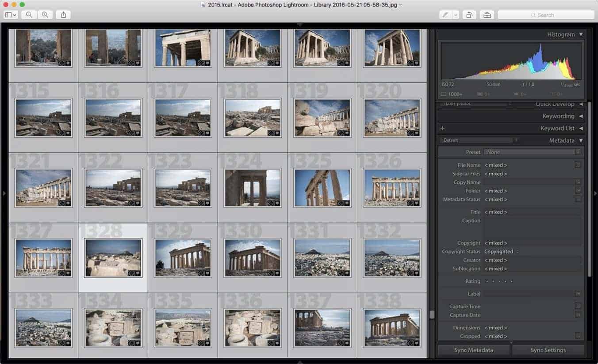Click the Capture Date row arrow icon
This screenshot has width=598, height=364.
point(578,315)
